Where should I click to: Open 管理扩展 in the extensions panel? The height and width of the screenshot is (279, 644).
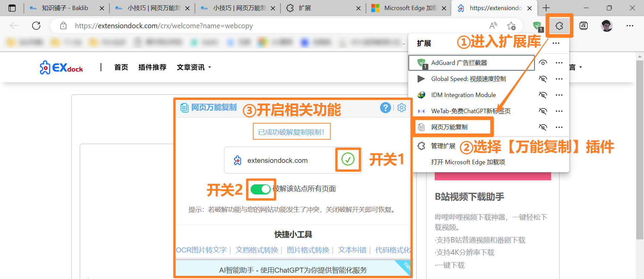(443, 146)
